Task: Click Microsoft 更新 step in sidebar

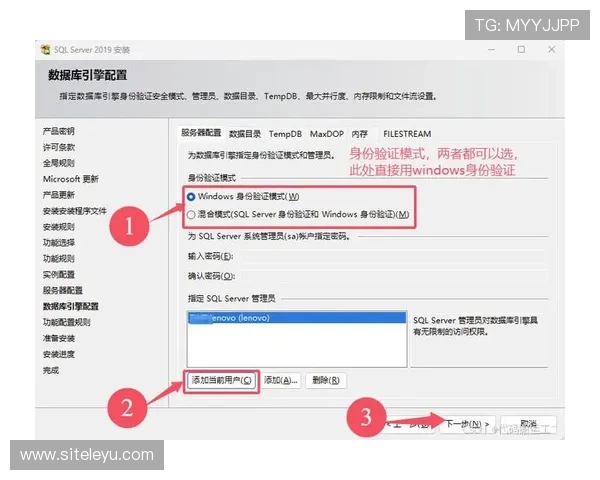Action: (x=71, y=179)
